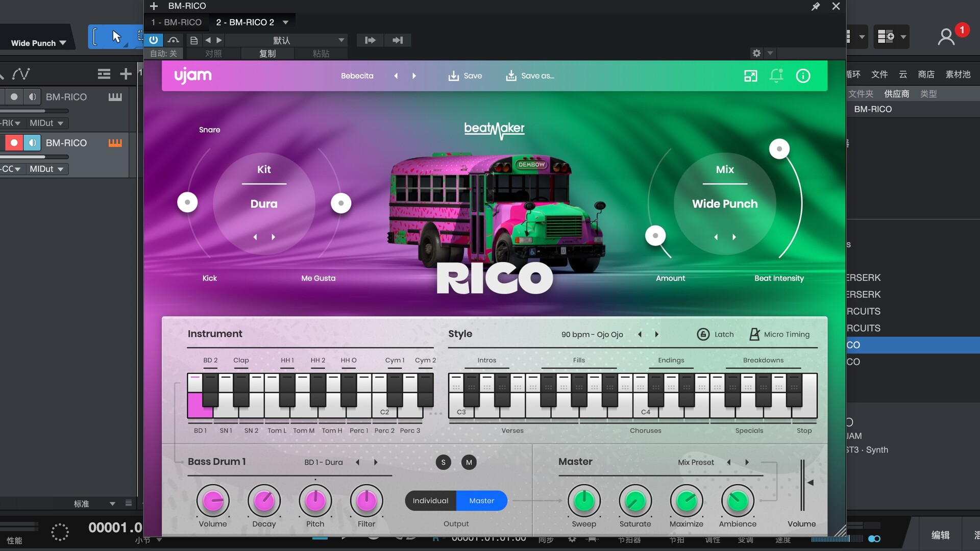Select next BD 1 - Dura sound
Screen dimensions: 980x551
[376, 462]
